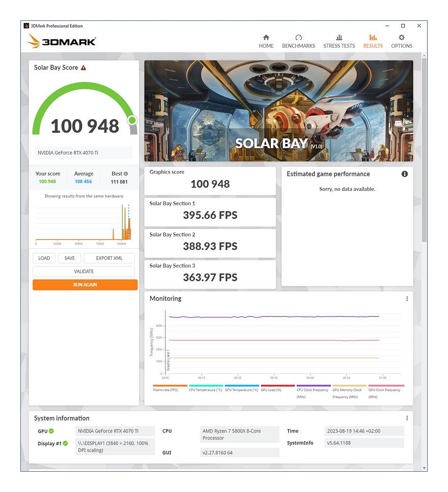Click the score distribution histogram chart
Image resolution: width=448 pixels, height=492 pixels.
tap(83, 224)
